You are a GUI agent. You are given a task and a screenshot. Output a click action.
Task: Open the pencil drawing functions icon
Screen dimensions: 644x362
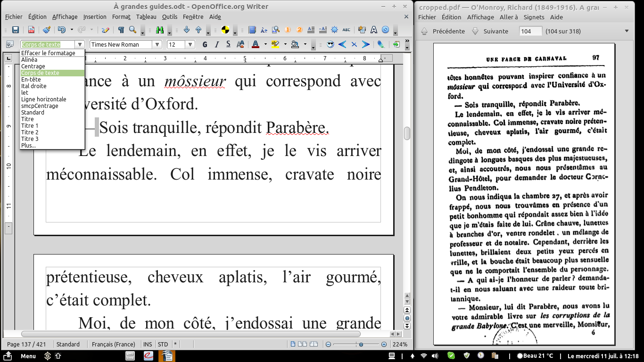click(x=106, y=30)
